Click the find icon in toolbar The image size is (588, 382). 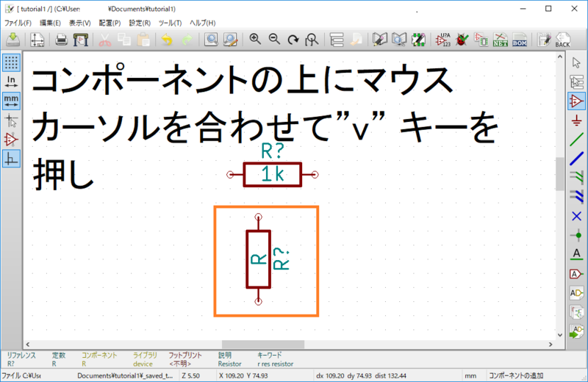[211, 40]
